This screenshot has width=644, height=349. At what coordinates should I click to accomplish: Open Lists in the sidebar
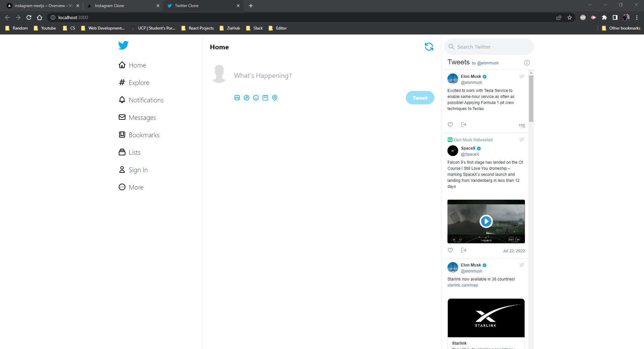pos(130,152)
